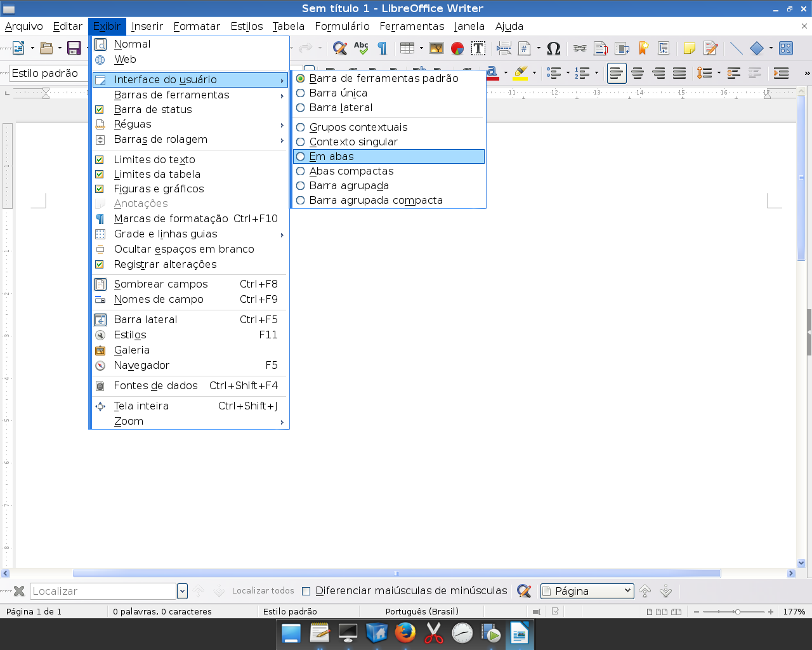Screen dimensions: 812x650
Task: Select Abas compactas interface option
Action: (389, 171)
